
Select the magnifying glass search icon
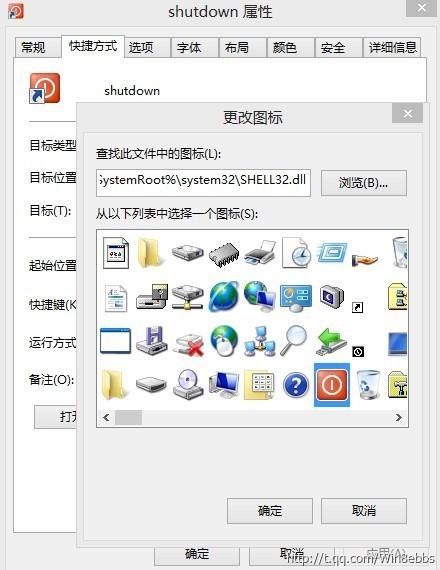point(294,340)
